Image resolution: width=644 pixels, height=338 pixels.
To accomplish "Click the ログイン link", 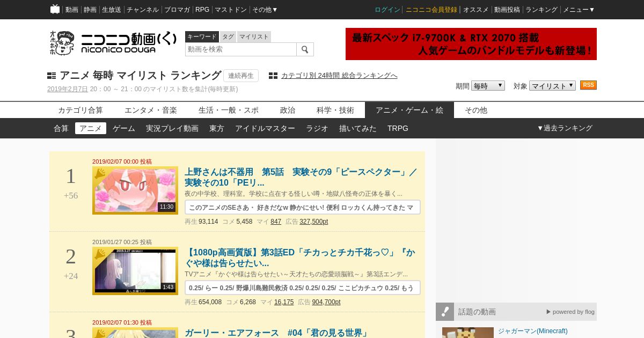I will click(x=387, y=10).
